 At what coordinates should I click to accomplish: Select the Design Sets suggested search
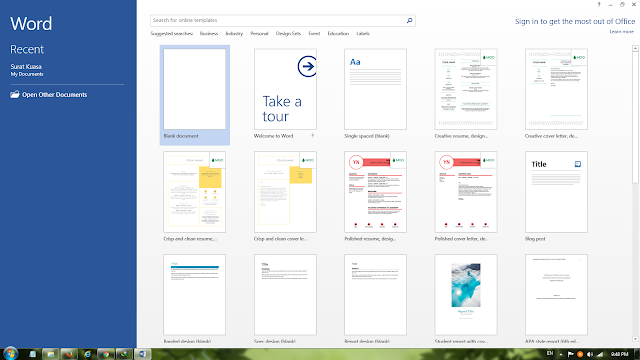pos(288,33)
